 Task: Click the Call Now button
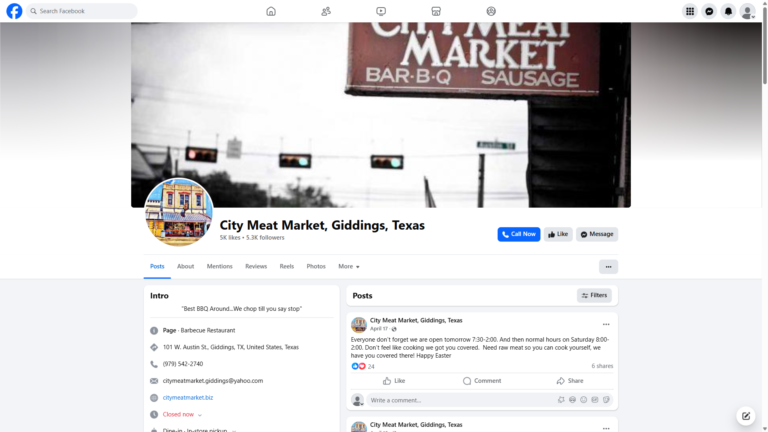point(519,234)
